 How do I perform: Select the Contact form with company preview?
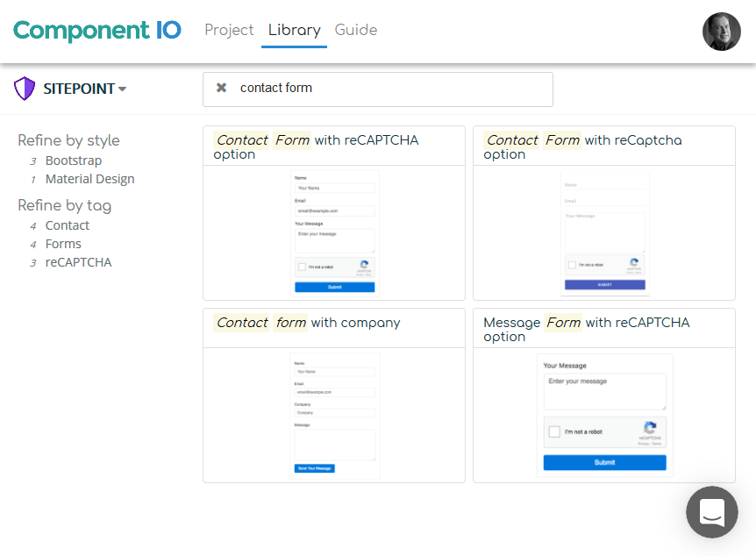334,415
